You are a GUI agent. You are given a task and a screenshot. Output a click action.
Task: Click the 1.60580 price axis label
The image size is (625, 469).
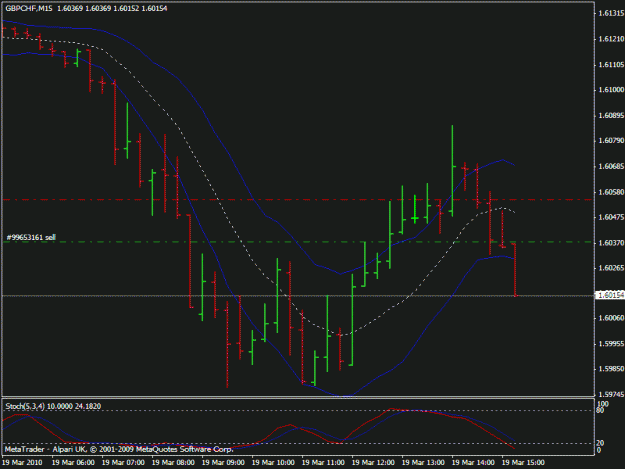coord(611,192)
